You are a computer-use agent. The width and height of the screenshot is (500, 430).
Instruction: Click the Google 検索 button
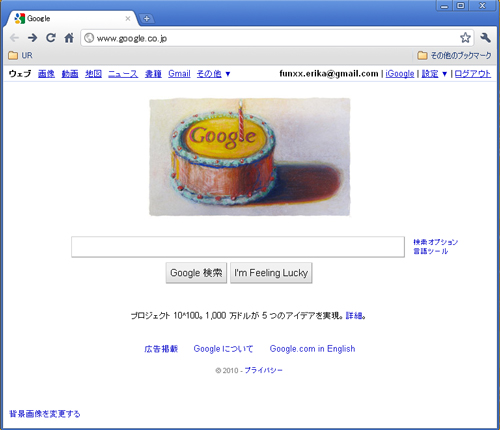(x=196, y=273)
